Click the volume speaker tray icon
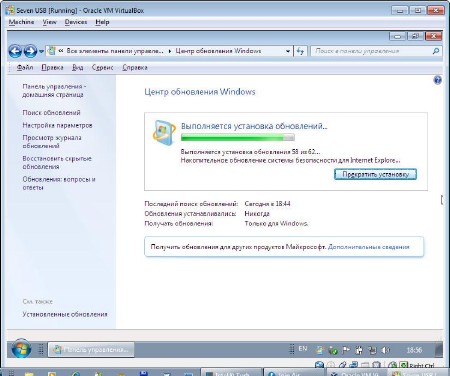The width and height of the screenshot is (450, 376). [x=385, y=350]
